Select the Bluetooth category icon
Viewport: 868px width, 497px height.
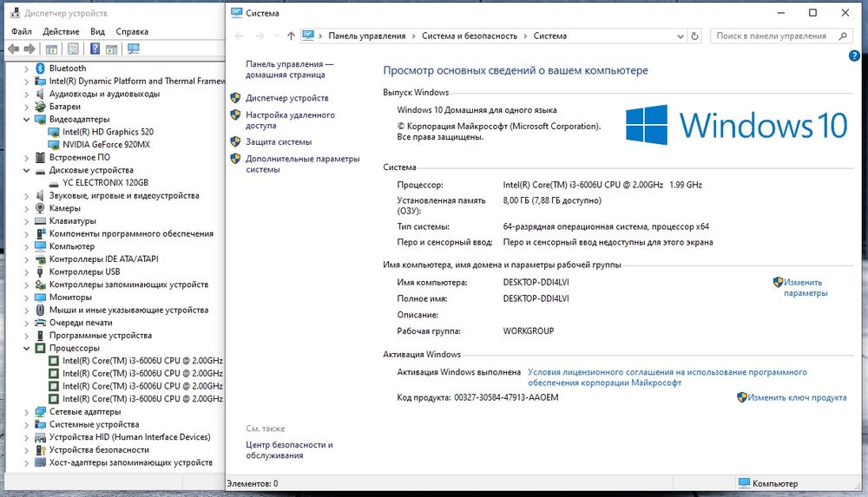pyautogui.click(x=40, y=68)
